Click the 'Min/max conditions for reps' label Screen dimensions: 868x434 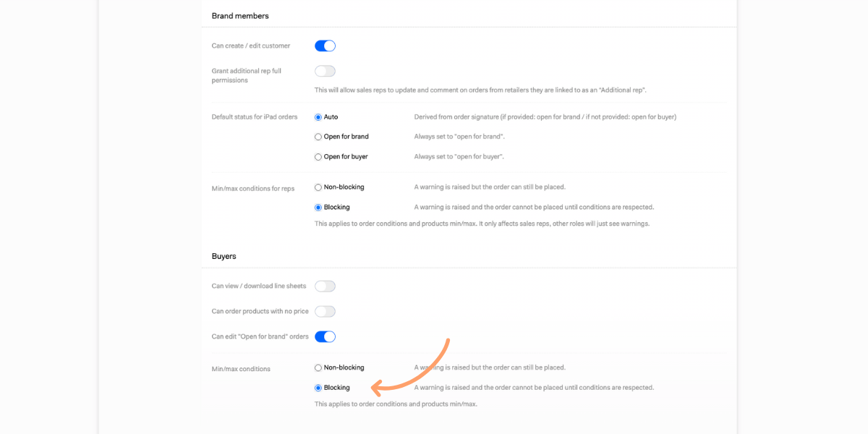pyautogui.click(x=253, y=189)
